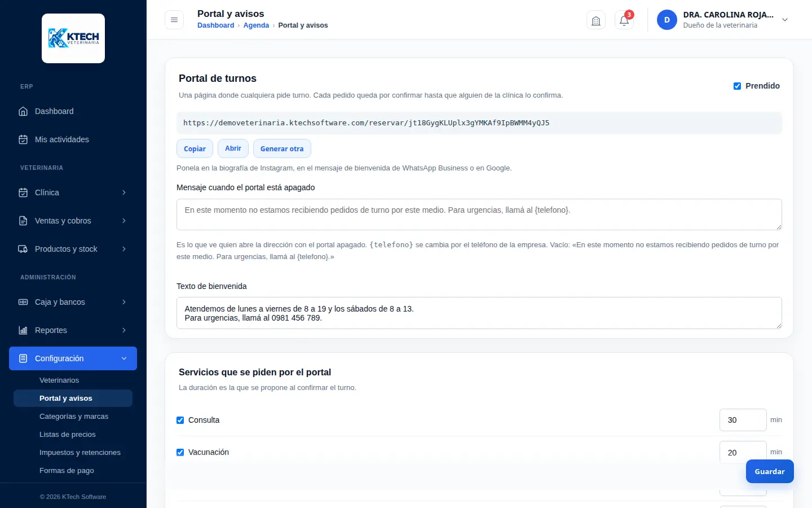812x508 pixels.
Task: Expand the Clínica menu chevron
Action: point(124,192)
